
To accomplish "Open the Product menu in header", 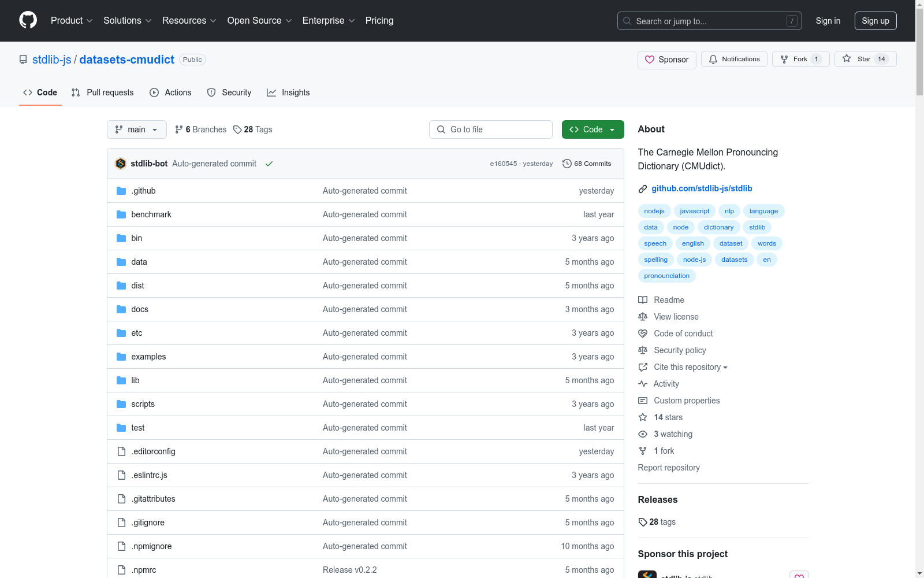I will coord(72,21).
